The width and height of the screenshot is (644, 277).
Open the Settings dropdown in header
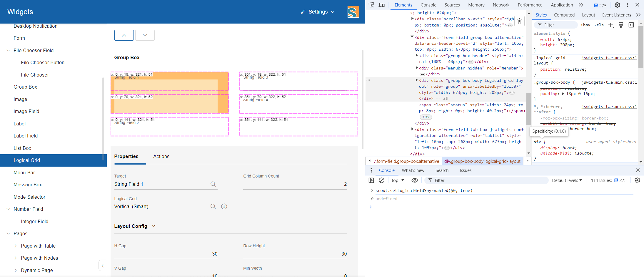point(318,12)
